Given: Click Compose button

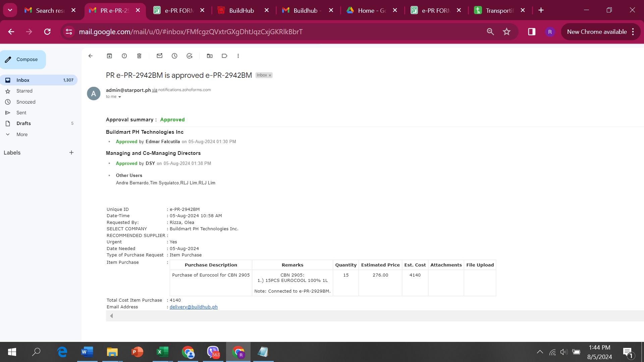Looking at the screenshot, I should click(23, 60).
